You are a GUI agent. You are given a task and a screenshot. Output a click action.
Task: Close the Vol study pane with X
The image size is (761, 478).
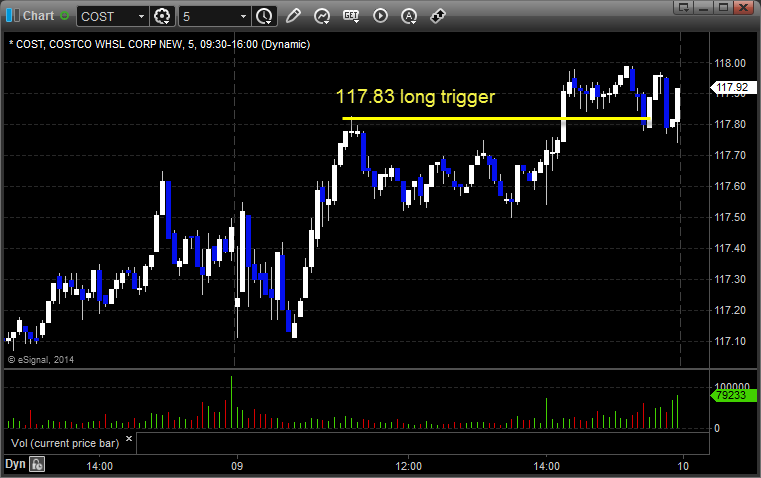pos(129,439)
